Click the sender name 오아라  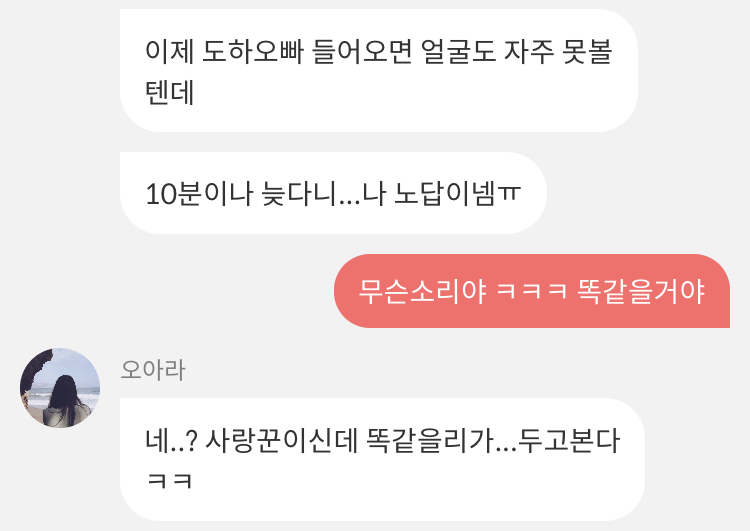tap(153, 370)
